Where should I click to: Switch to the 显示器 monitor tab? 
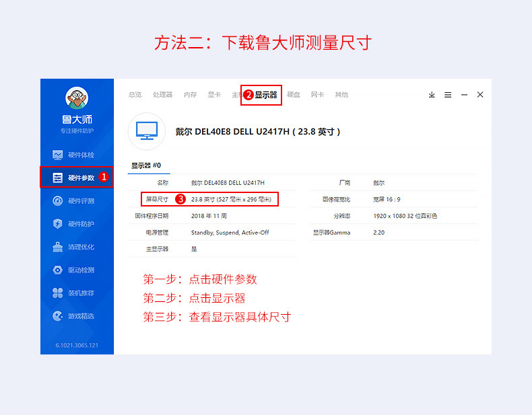[266, 95]
